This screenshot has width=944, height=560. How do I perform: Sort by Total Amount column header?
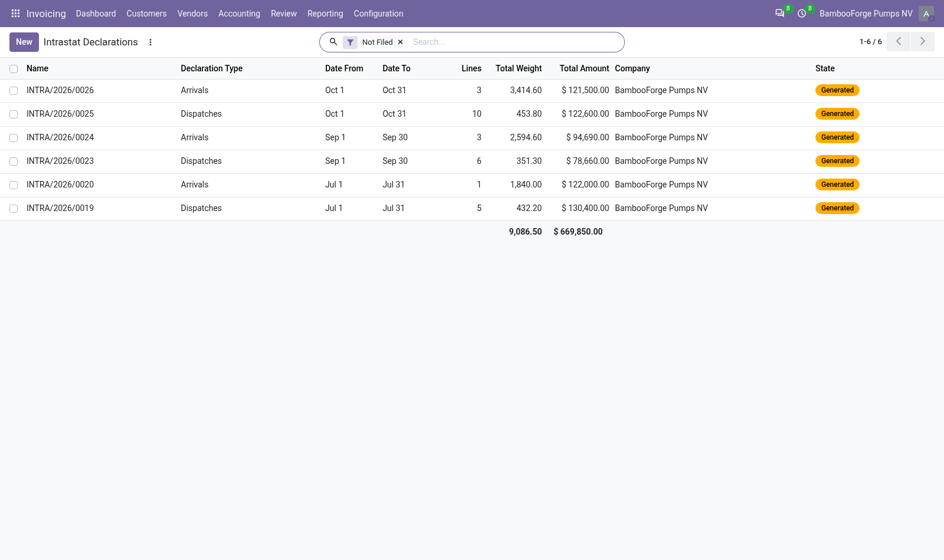[x=584, y=68]
